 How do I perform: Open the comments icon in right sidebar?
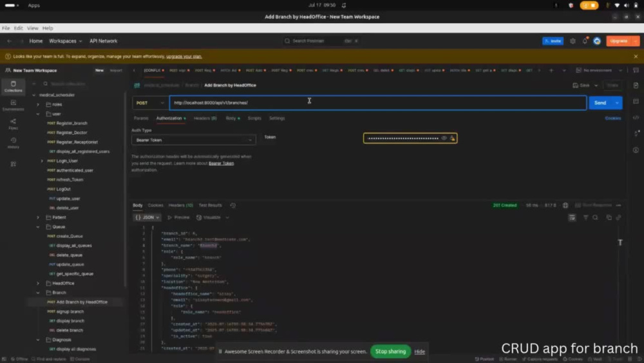pos(636,101)
